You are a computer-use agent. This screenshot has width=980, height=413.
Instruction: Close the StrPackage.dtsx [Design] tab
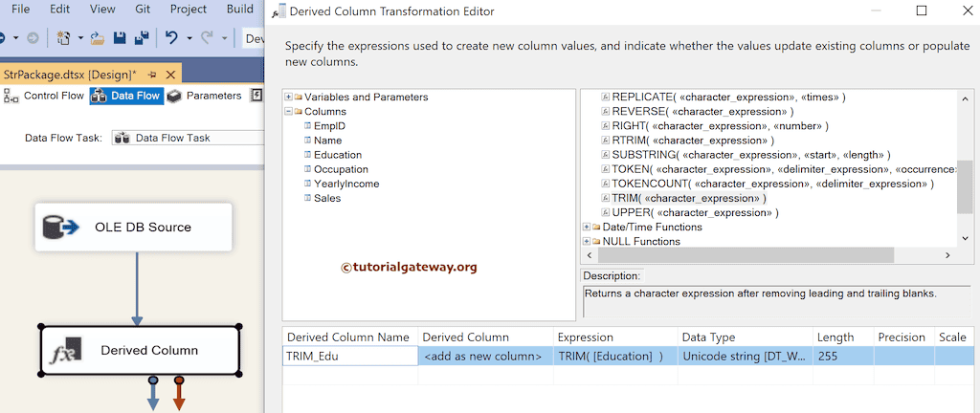point(169,75)
